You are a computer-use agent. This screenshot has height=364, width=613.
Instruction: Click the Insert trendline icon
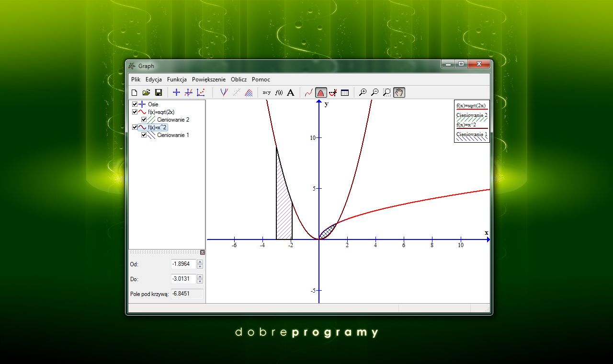pyautogui.click(x=224, y=92)
